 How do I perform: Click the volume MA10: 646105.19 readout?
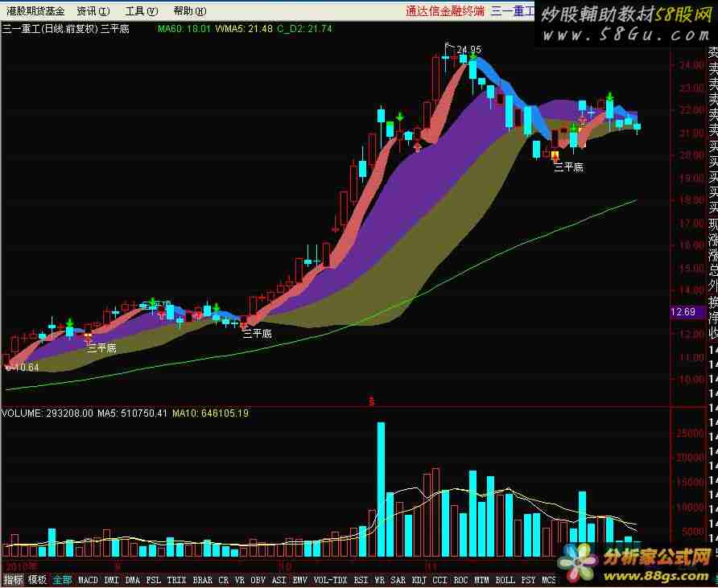pyautogui.click(x=210, y=413)
